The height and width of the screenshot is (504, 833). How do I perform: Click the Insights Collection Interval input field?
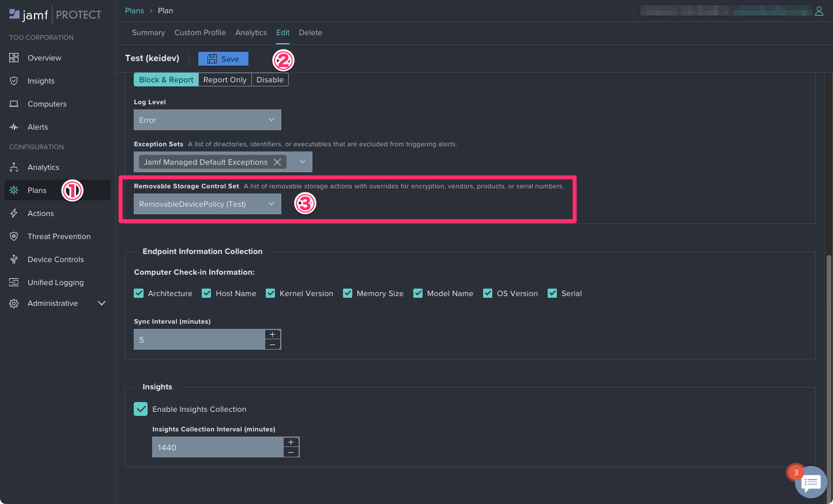click(x=218, y=447)
